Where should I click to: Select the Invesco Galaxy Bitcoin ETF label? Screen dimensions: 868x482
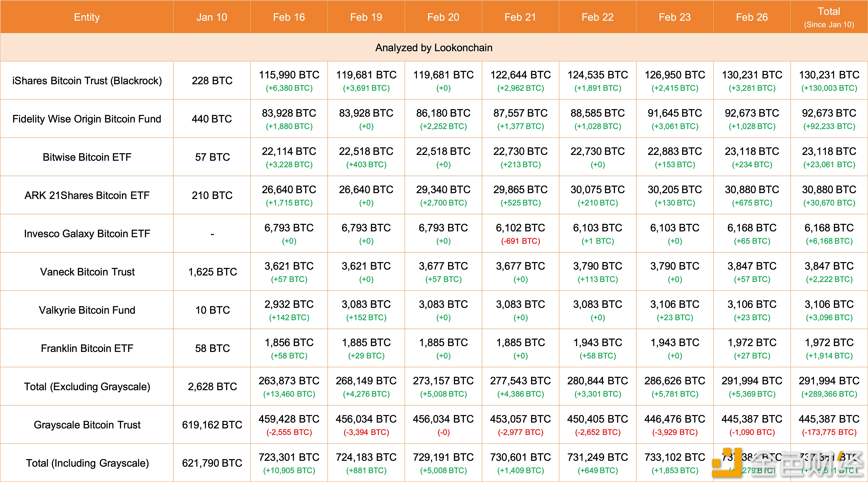(x=87, y=234)
